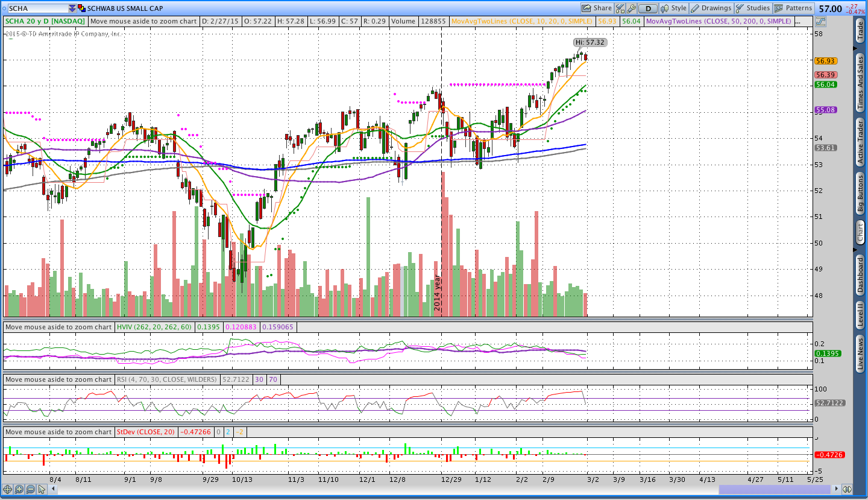This screenshot has height=500, width=868.
Task: Click the RSI Wilders study label
Action: 166,379
